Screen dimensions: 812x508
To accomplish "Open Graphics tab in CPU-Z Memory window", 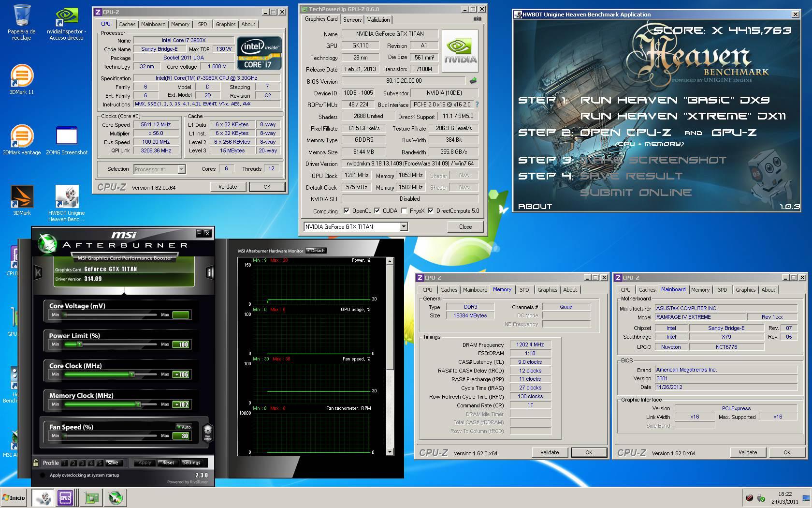I will 548,290.
